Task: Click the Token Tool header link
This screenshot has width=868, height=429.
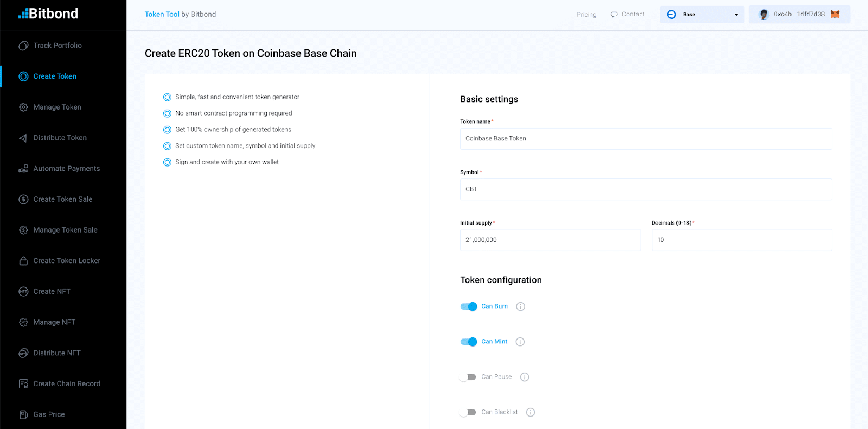Action: [162, 15]
